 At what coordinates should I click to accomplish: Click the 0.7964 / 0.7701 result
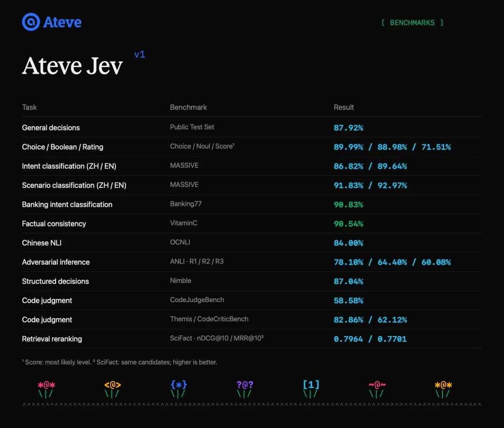(370, 339)
